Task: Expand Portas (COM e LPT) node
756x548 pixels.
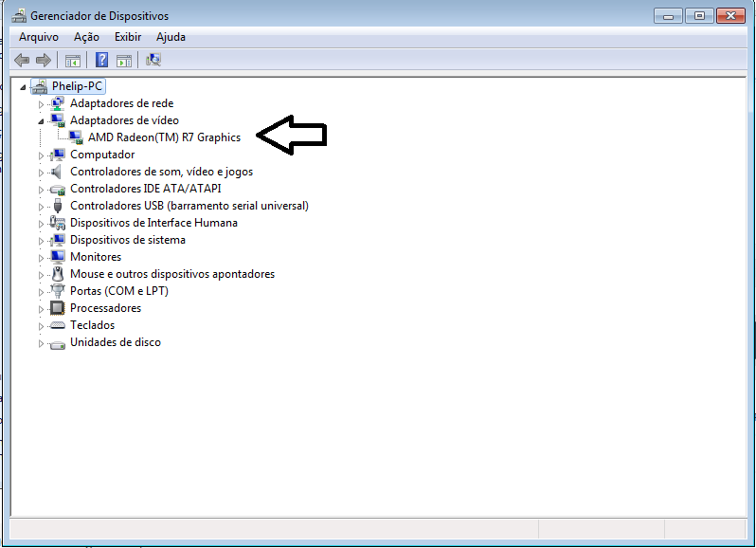Action: click(x=41, y=292)
